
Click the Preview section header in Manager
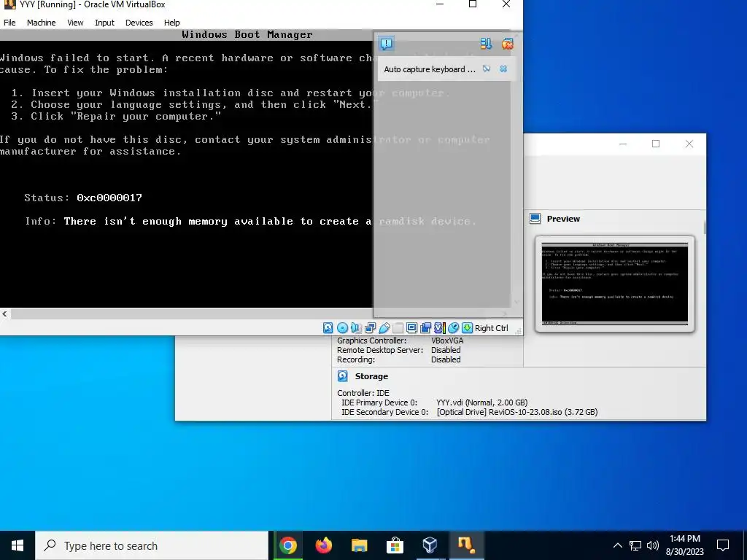[x=563, y=219]
